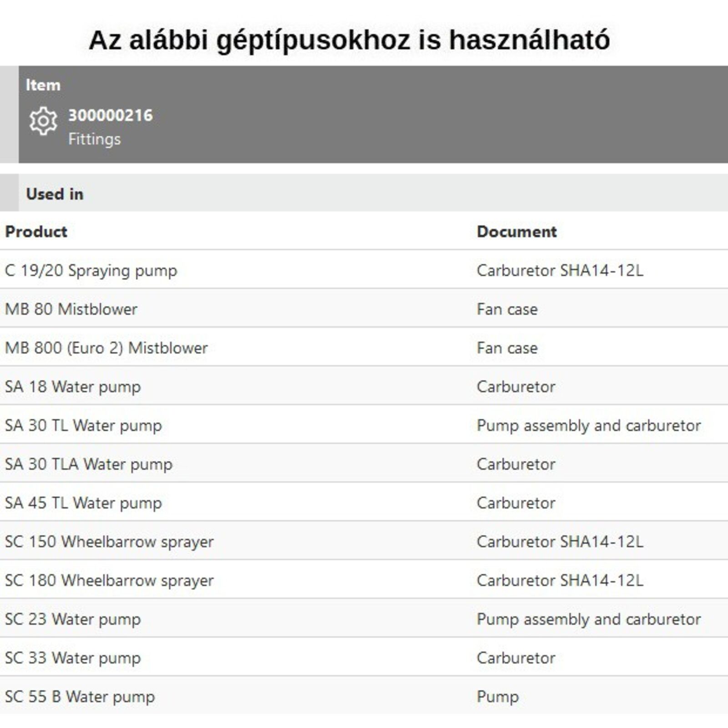728x728 pixels.
Task: Open SC 150 Wheelbarrow sprayer product
Action: (109, 541)
